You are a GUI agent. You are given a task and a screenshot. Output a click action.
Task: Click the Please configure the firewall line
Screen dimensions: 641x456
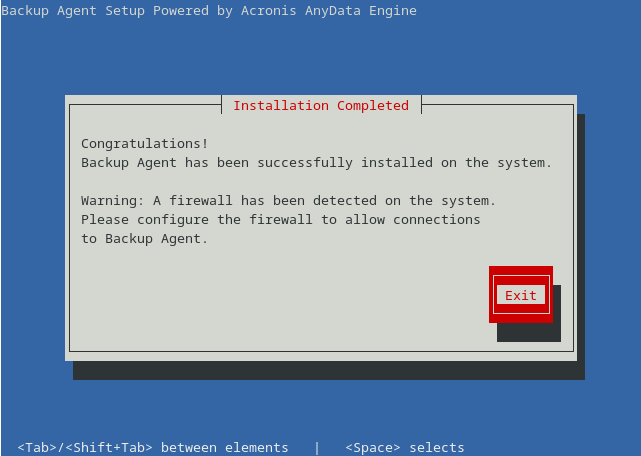[x=280, y=220]
